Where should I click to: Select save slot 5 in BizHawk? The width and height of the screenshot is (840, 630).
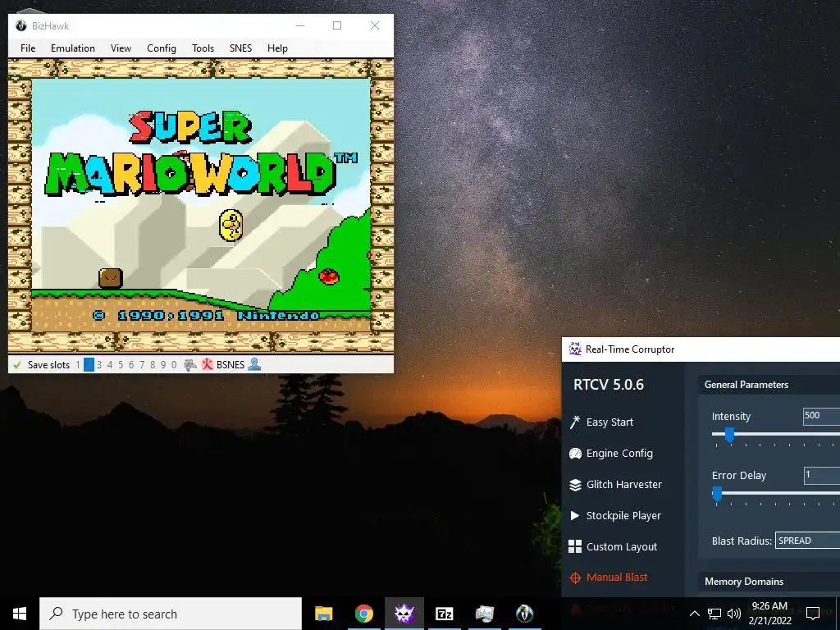point(121,365)
